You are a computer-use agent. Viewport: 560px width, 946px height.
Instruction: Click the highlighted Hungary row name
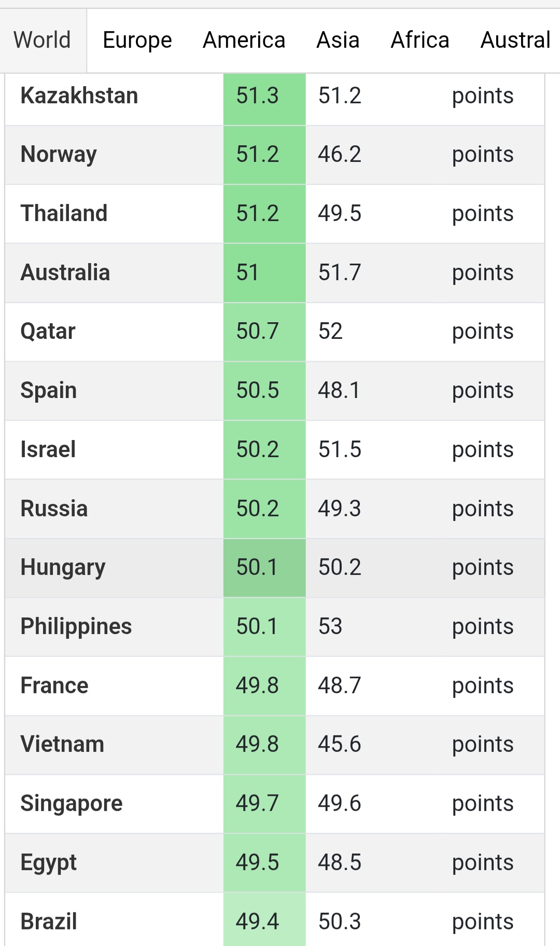[x=63, y=568]
